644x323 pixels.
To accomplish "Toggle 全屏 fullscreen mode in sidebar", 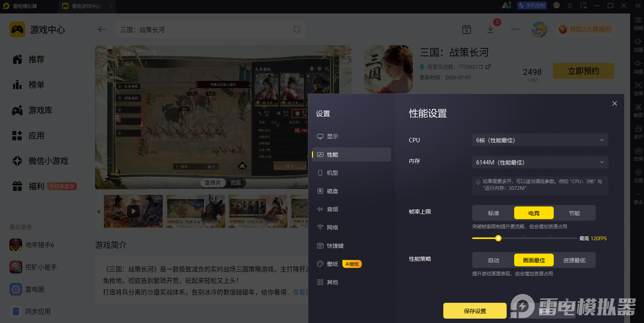I will coord(638,89).
